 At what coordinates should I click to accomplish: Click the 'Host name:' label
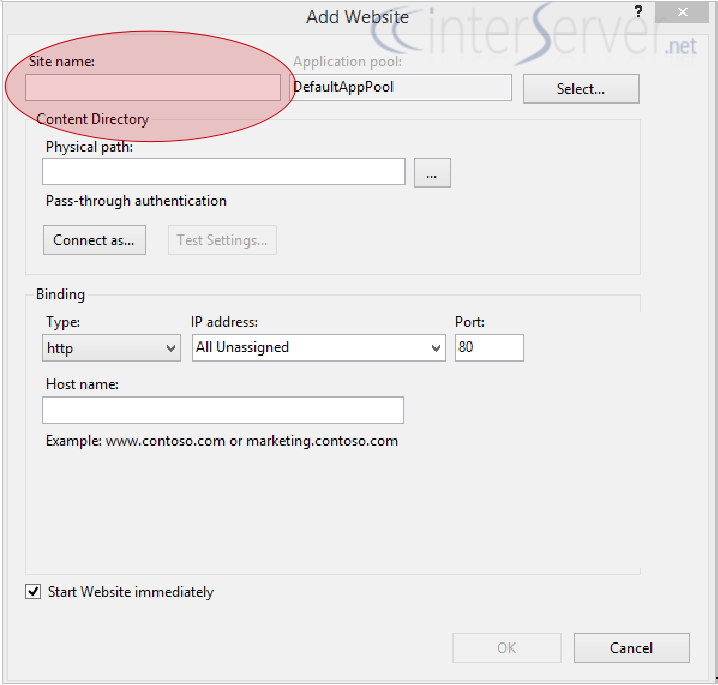click(x=82, y=384)
